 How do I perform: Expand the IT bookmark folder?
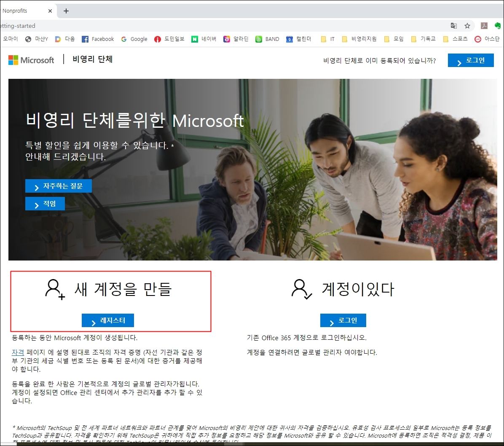pos(328,39)
